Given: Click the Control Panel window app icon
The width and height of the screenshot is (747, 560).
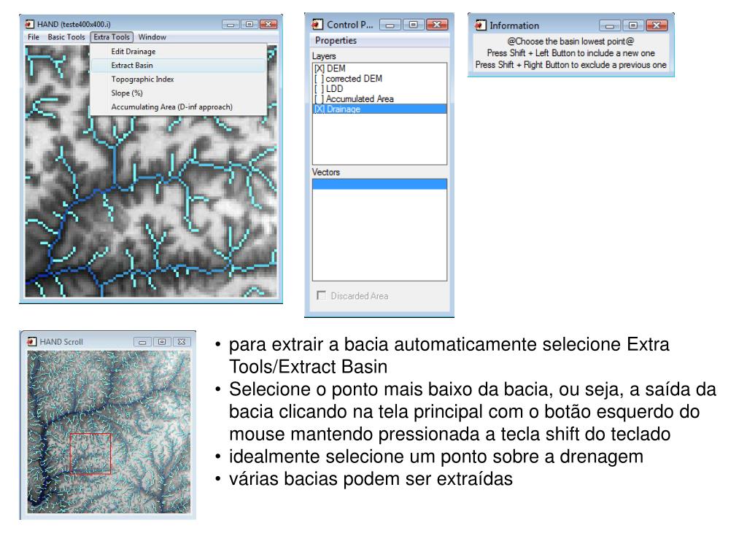Looking at the screenshot, I should click(x=317, y=24).
